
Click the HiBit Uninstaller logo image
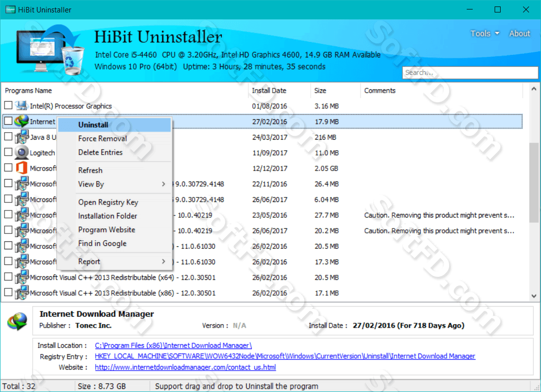pos(49,50)
